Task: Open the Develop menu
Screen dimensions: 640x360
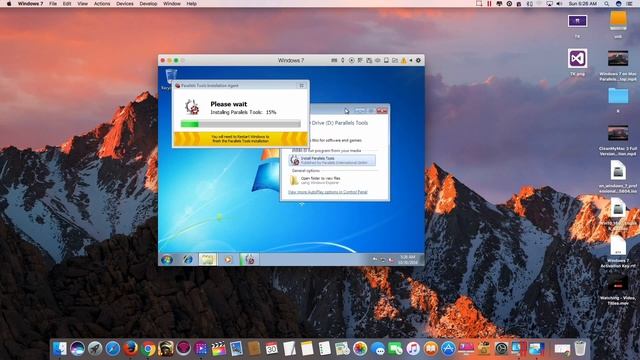Action: point(148,4)
